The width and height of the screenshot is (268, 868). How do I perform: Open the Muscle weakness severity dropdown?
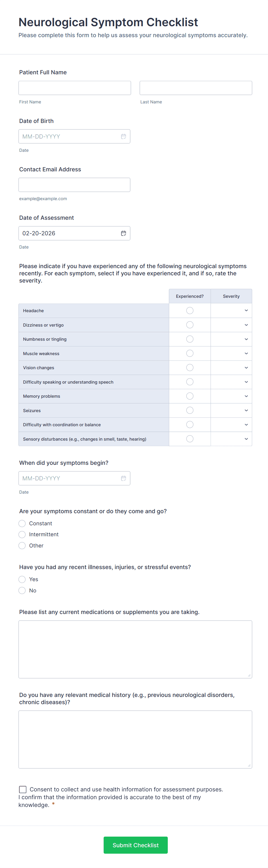click(231, 353)
